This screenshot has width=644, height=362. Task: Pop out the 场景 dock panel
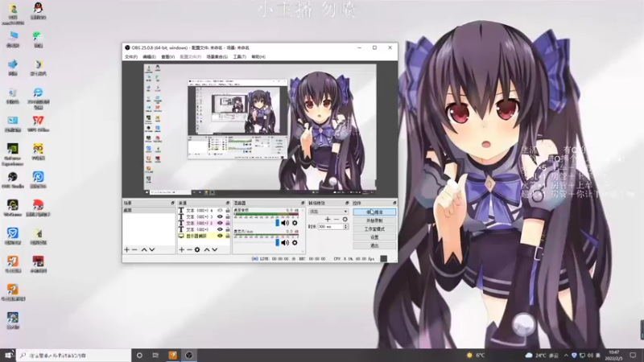(x=172, y=204)
